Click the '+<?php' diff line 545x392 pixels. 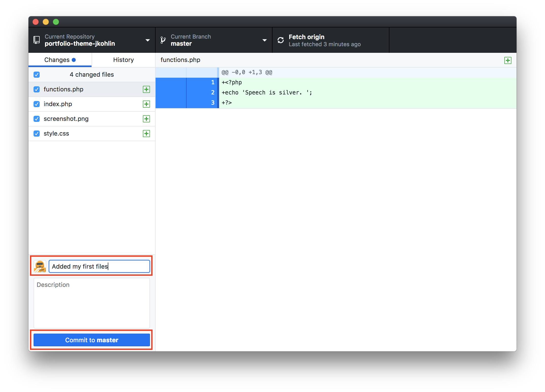point(368,83)
